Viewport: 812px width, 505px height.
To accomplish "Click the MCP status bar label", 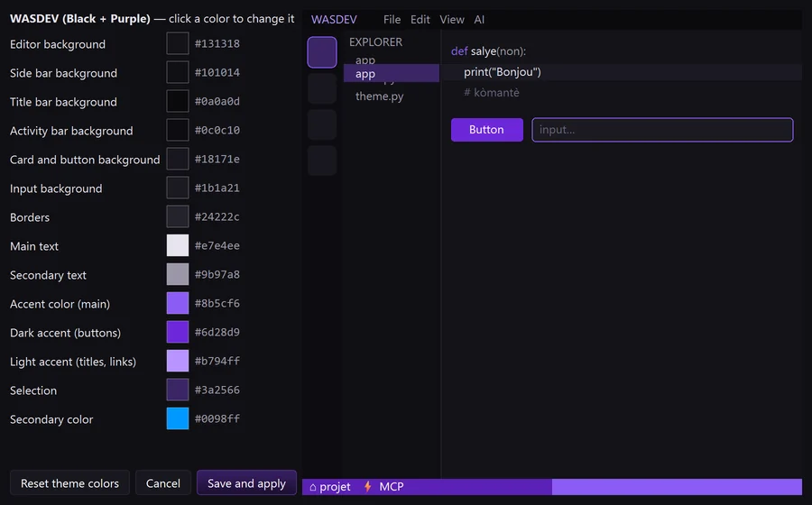I will point(392,486).
